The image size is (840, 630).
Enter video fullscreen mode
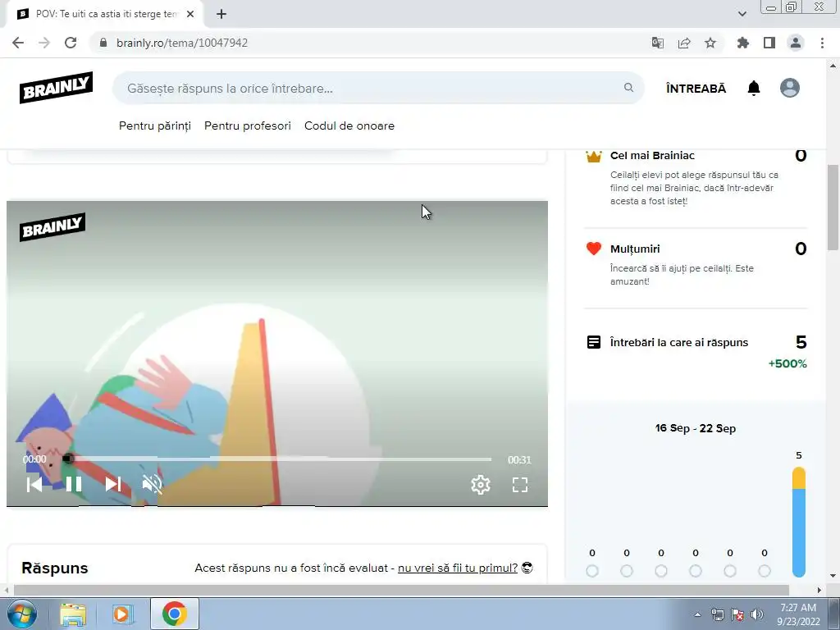(x=519, y=485)
